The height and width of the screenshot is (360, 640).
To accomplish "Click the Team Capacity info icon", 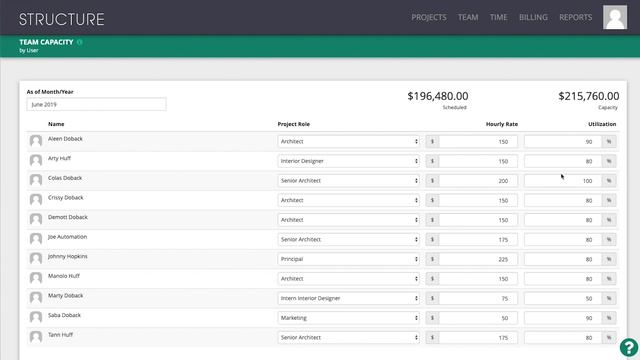I will [x=80, y=42].
